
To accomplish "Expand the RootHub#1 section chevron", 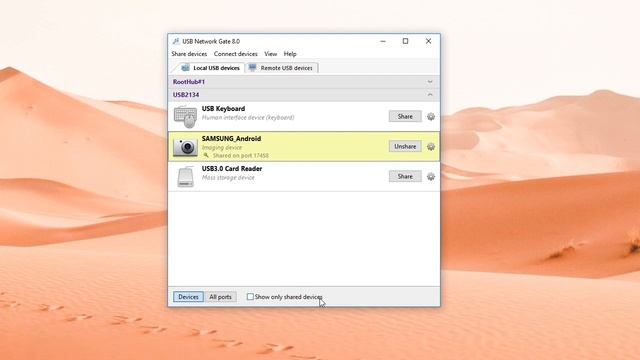I will pos(430,82).
